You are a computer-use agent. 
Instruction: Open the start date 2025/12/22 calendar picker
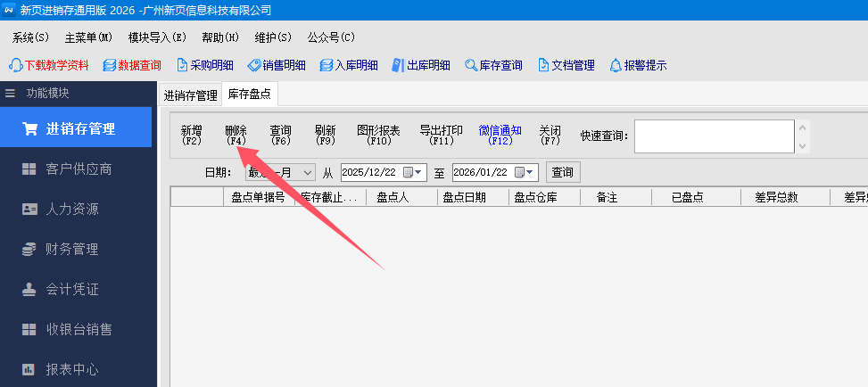(409, 172)
